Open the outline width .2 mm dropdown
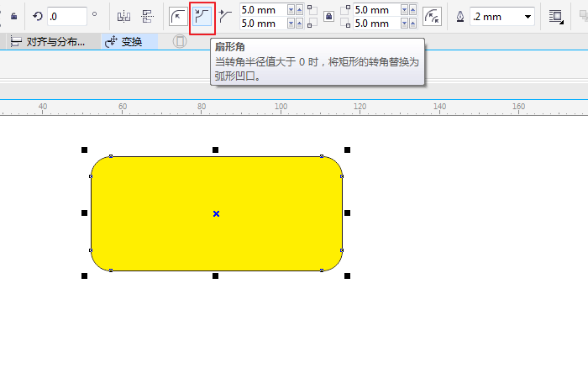This screenshot has height=378, width=588. point(528,17)
